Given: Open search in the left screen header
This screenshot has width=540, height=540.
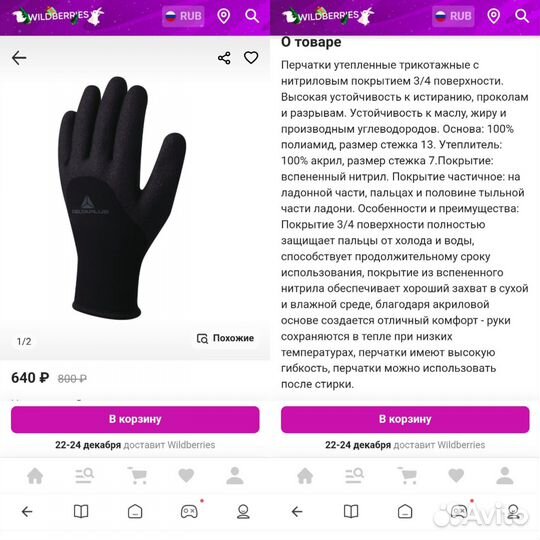Looking at the screenshot, I should coord(252,16).
